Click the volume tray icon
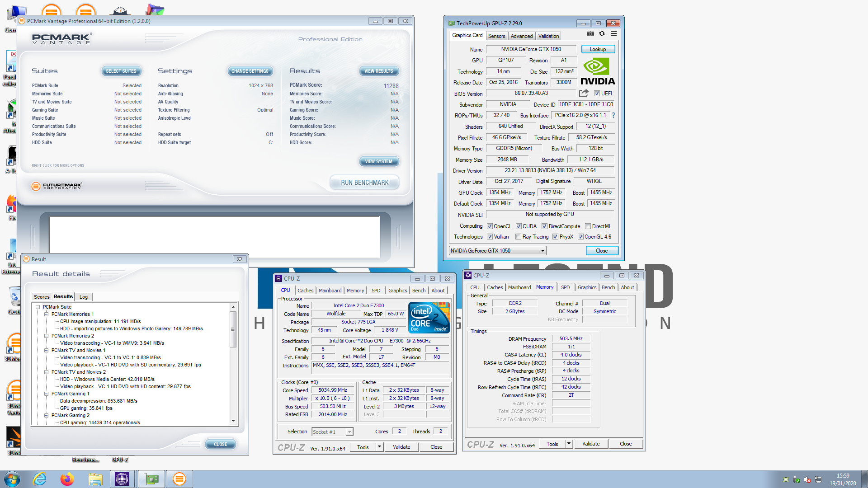 807,480
